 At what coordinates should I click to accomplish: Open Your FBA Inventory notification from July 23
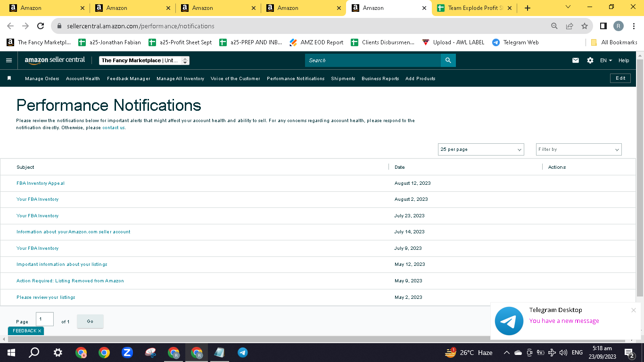[x=38, y=216]
